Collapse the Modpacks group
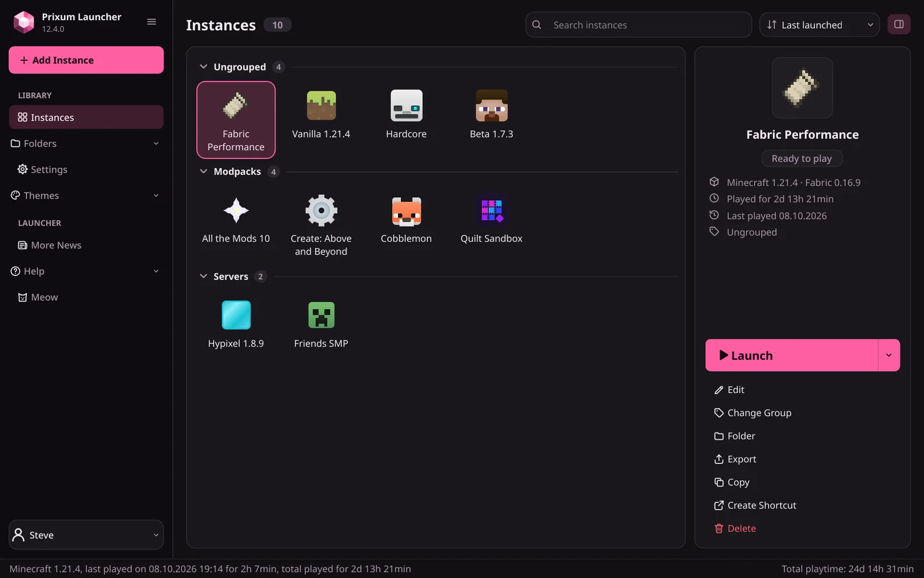Viewport: 924px width, 578px height. point(203,171)
